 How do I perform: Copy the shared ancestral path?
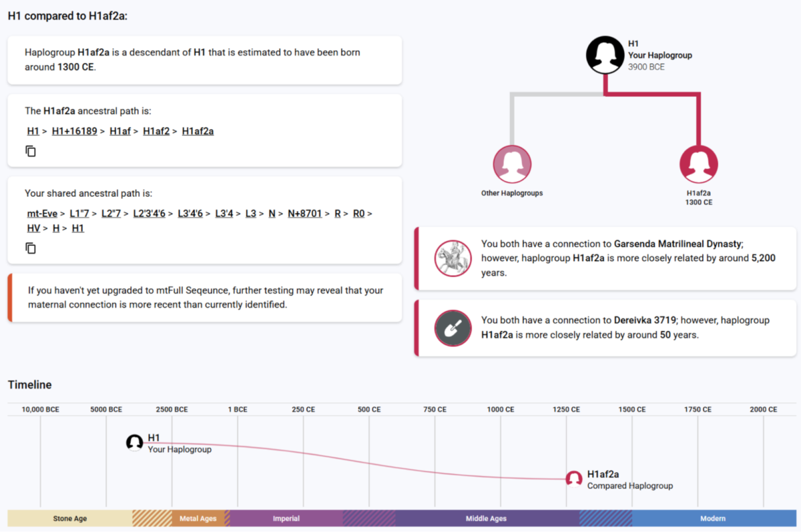coord(31,248)
